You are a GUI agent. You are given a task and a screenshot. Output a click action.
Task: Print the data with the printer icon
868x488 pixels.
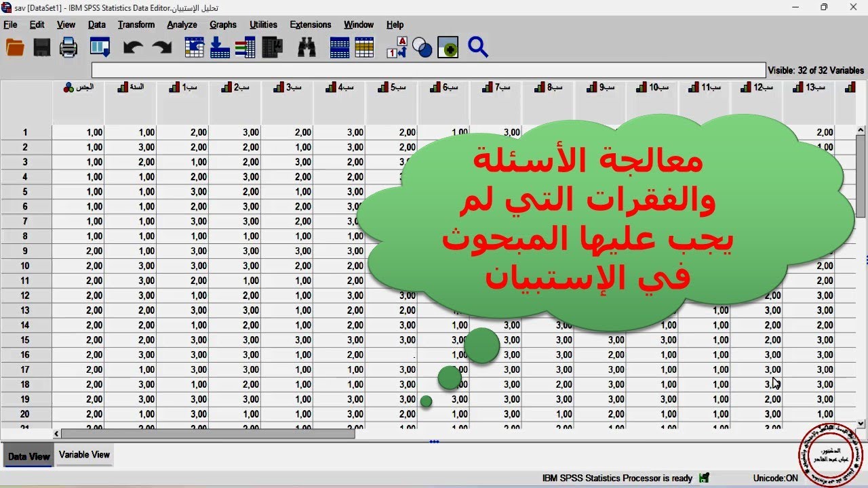[x=68, y=47]
